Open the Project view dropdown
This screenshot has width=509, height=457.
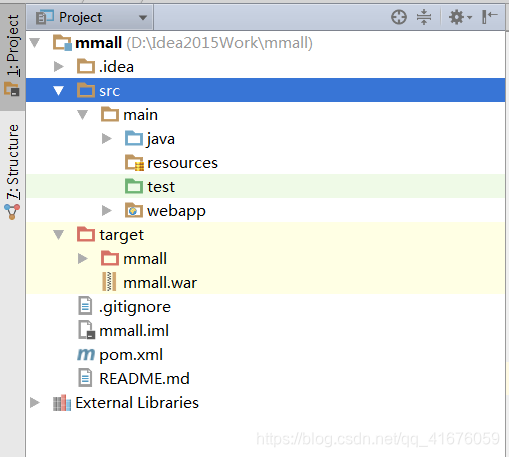click(x=90, y=17)
